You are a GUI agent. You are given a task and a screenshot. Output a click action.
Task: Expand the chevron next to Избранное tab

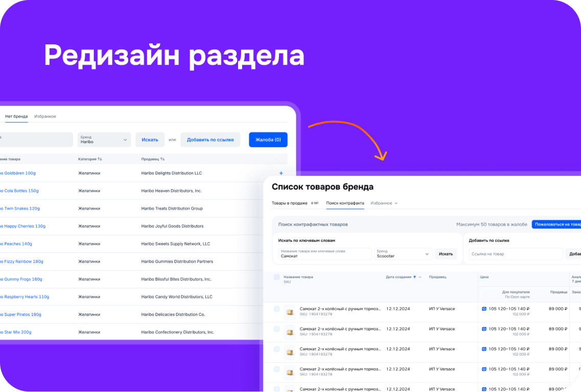pos(396,203)
